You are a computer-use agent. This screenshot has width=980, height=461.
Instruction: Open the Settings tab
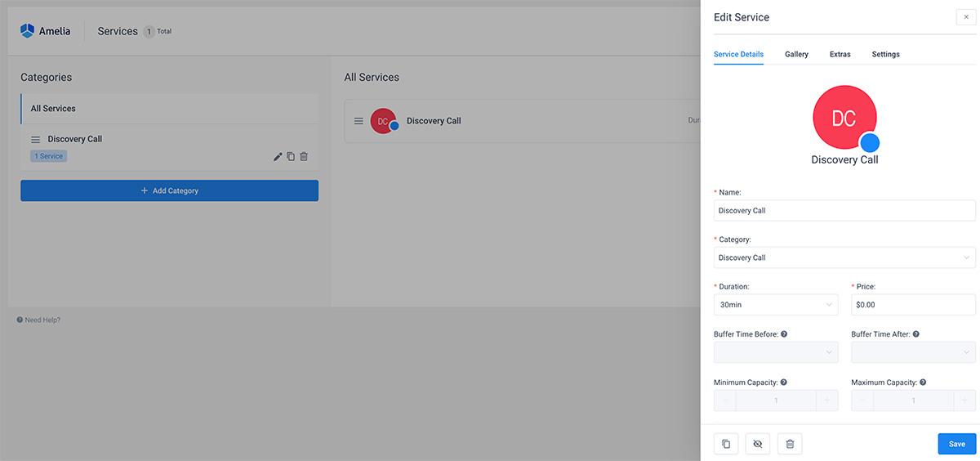point(885,54)
